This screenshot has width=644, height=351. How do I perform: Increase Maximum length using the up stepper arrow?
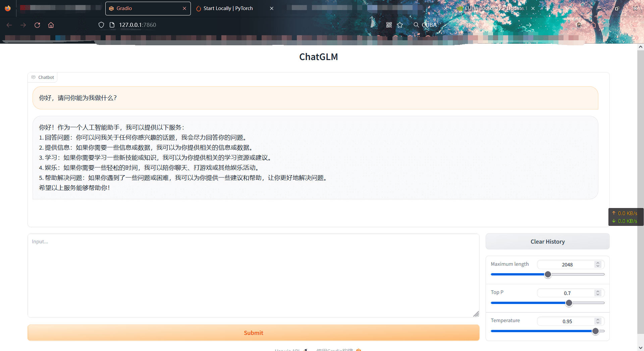point(598,263)
